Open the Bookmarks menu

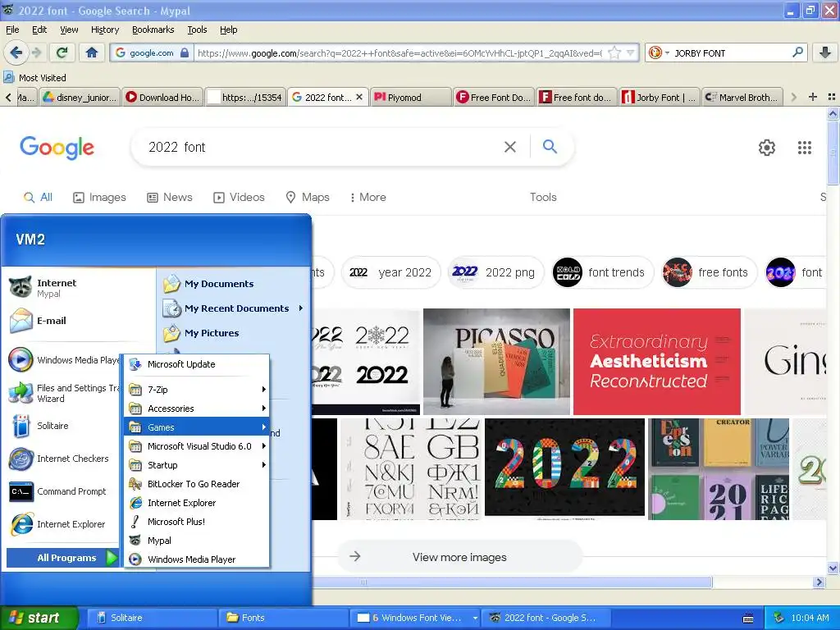[x=153, y=30]
